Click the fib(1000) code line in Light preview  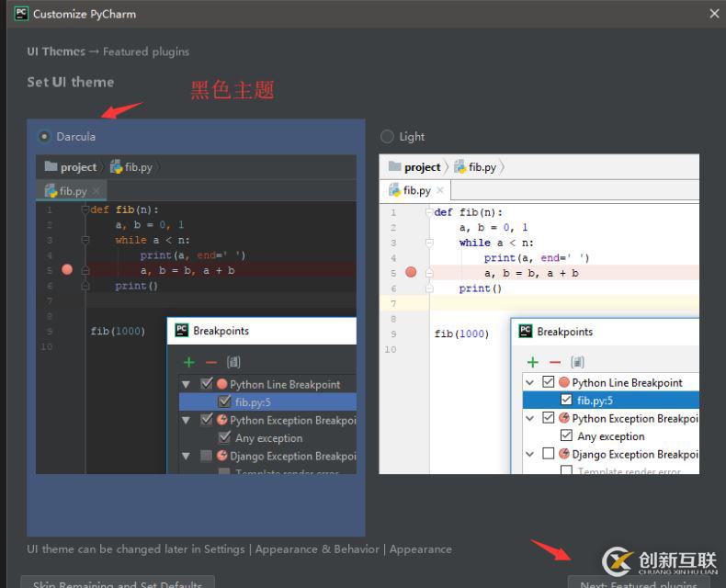point(461,334)
